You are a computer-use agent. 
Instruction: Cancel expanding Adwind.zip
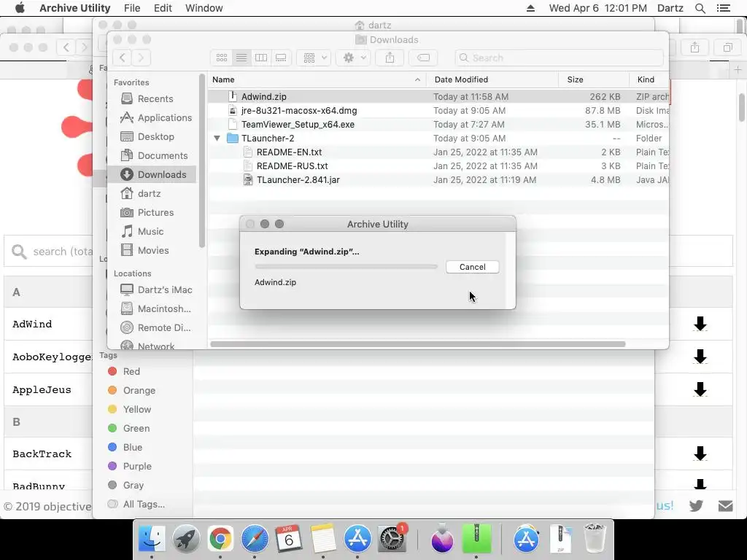472,267
